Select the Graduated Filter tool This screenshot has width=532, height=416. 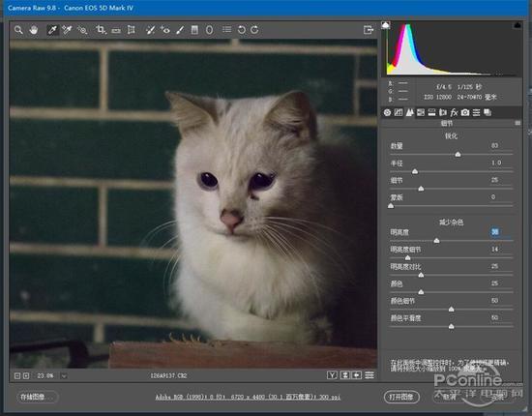click(194, 30)
